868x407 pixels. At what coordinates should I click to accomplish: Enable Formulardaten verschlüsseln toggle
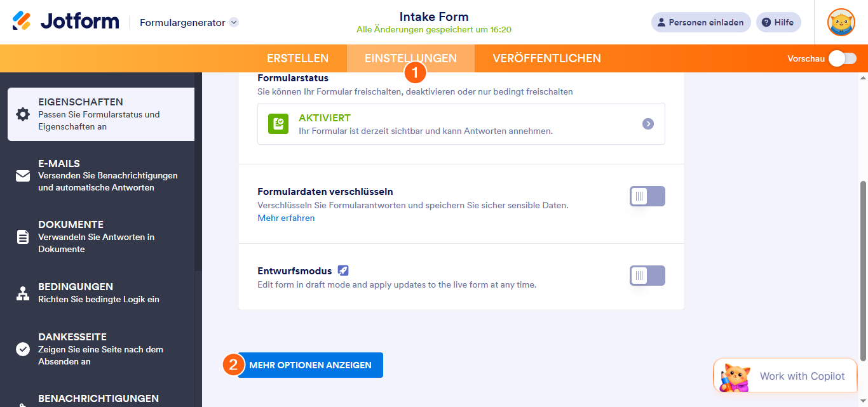tap(647, 196)
